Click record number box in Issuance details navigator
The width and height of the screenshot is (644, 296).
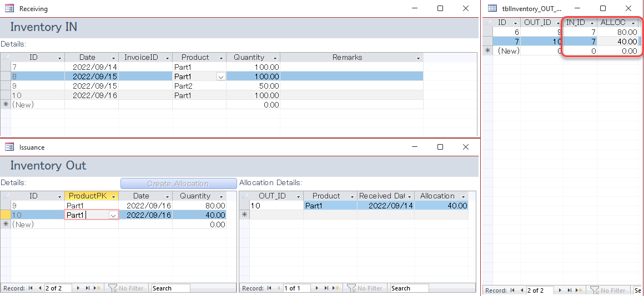58,288
